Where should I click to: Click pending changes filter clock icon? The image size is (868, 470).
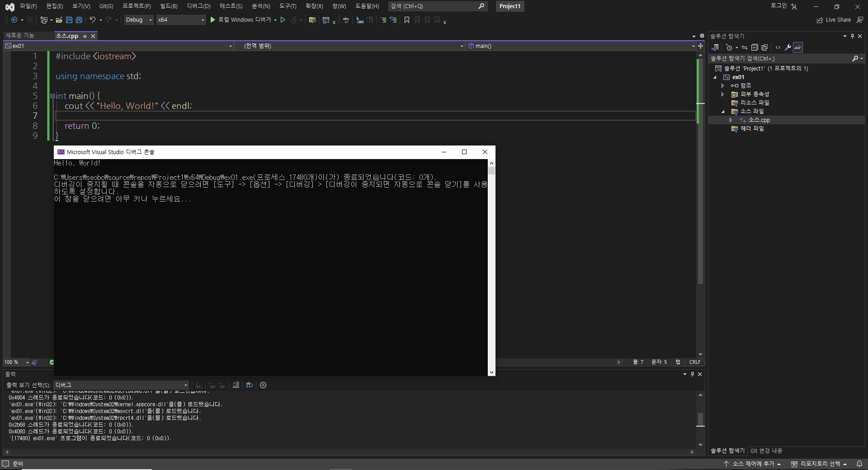729,47
